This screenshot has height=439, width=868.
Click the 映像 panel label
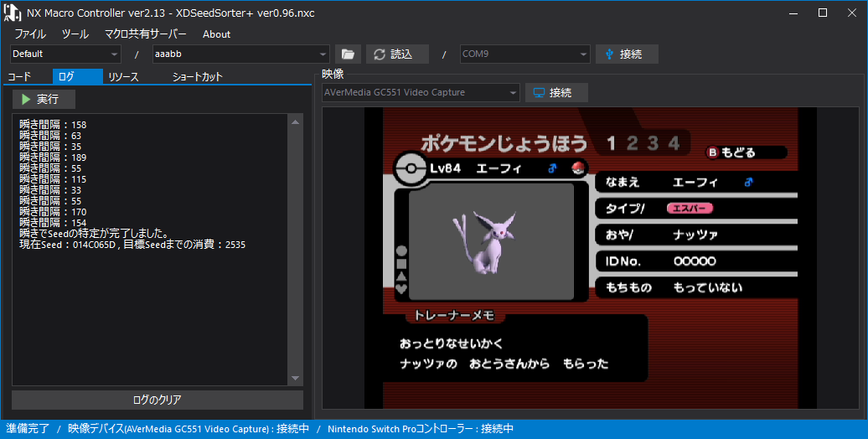click(333, 75)
